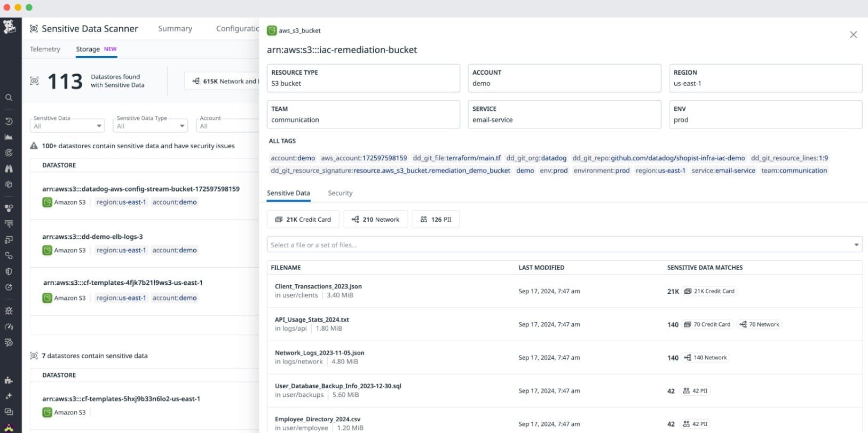Click region:us-east-1 tag on dd-demo-elb-logs-3
This screenshot has width=868, height=433.
[121, 250]
